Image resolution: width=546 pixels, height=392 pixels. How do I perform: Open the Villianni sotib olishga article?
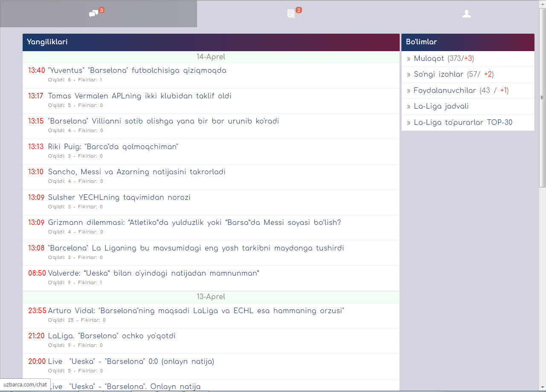[x=163, y=121]
